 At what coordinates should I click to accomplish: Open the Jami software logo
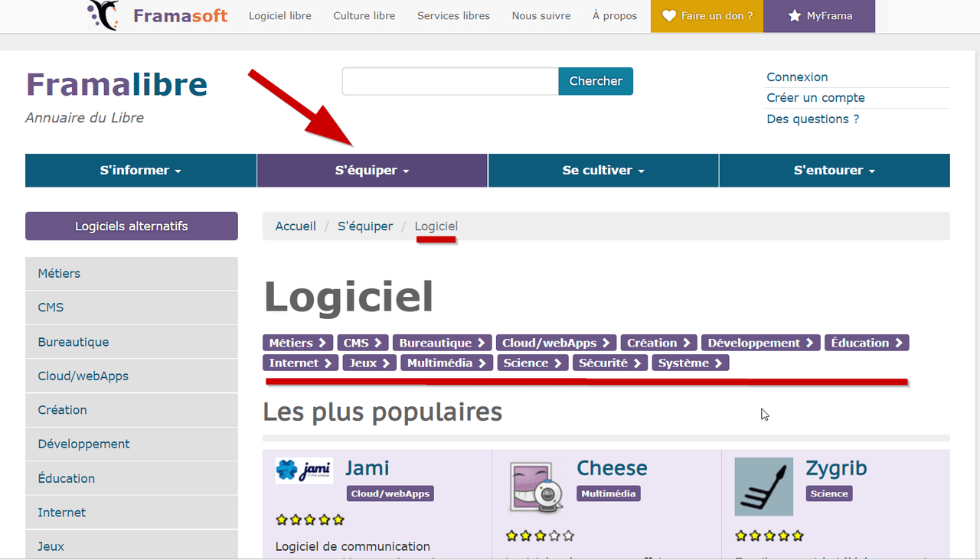pos(304,470)
